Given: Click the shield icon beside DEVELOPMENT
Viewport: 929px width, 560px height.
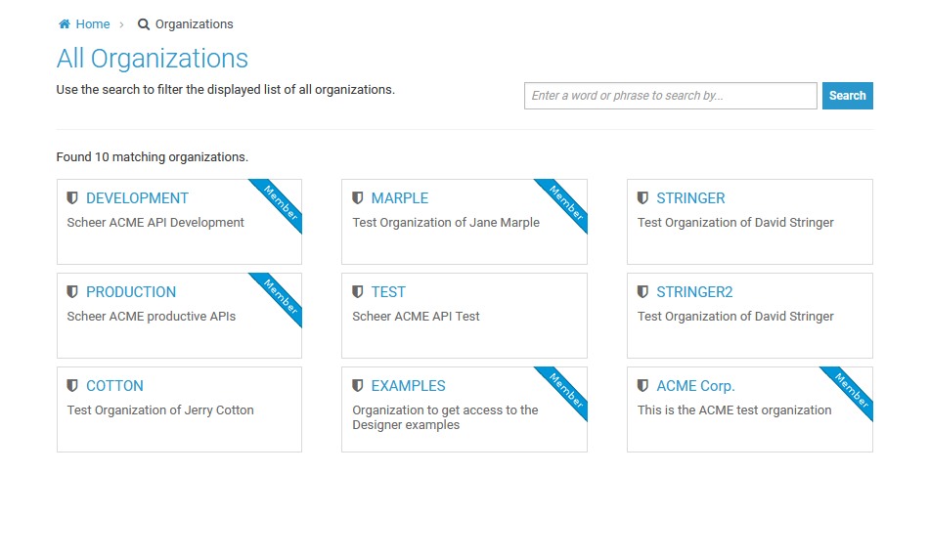Looking at the screenshot, I should 72,198.
